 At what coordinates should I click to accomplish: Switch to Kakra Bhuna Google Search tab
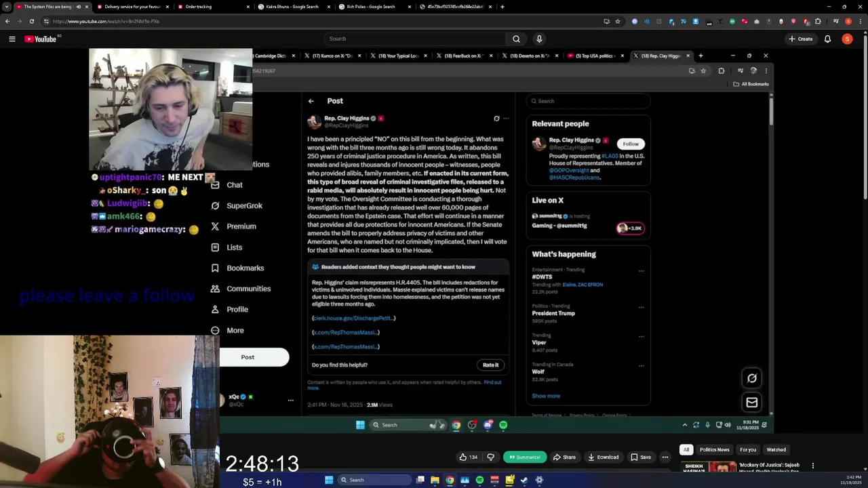click(x=292, y=7)
